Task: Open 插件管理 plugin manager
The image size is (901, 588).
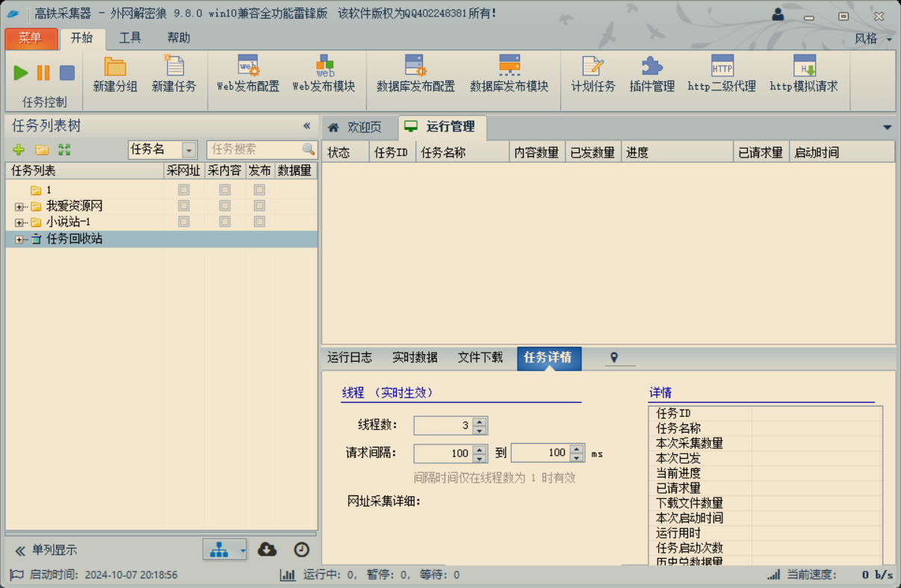Action: coord(652,74)
